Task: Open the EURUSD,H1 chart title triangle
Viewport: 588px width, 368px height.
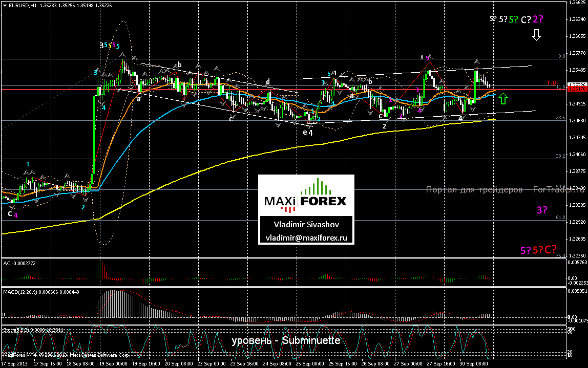Action: [x=4, y=4]
